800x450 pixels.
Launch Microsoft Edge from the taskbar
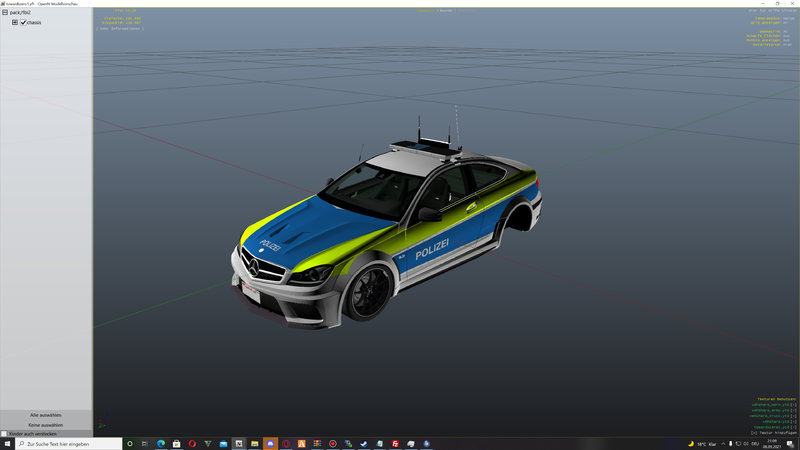pyautogui.click(x=161, y=444)
